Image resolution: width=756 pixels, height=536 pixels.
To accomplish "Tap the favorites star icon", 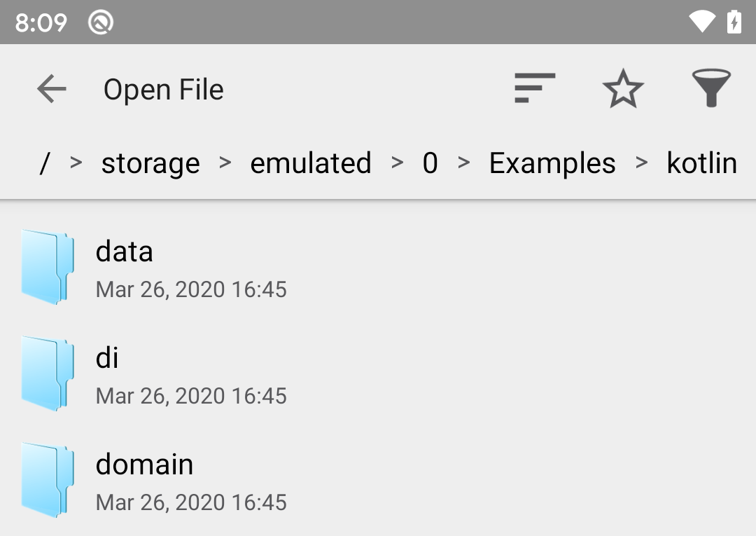I will pyautogui.click(x=622, y=89).
